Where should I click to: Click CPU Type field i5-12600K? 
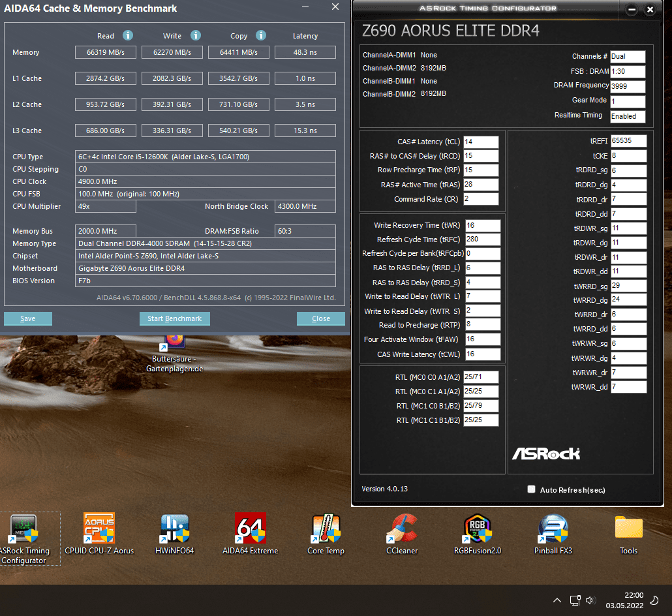206,157
